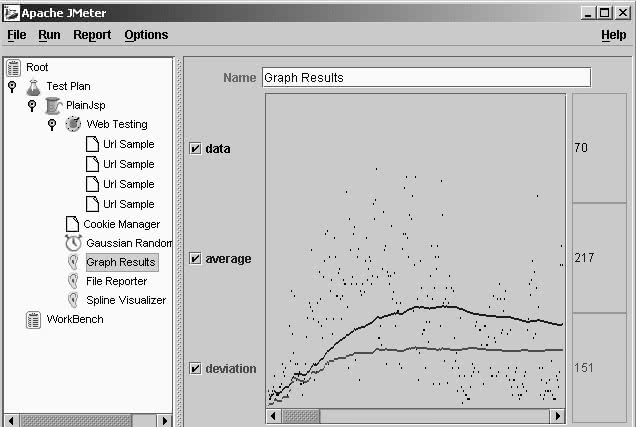Image resolution: width=636 pixels, height=427 pixels.
Task: Select the Cookie Manager tree item
Action: point(122,224)
